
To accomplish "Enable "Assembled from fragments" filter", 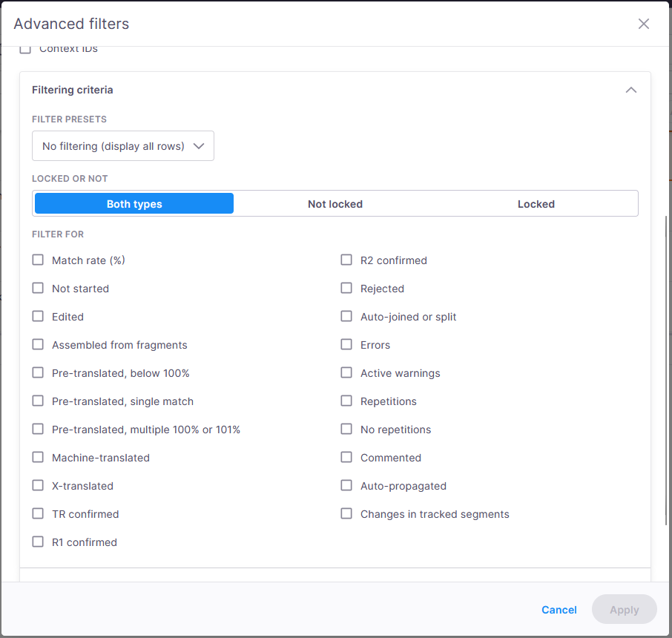I will point(38,344).
